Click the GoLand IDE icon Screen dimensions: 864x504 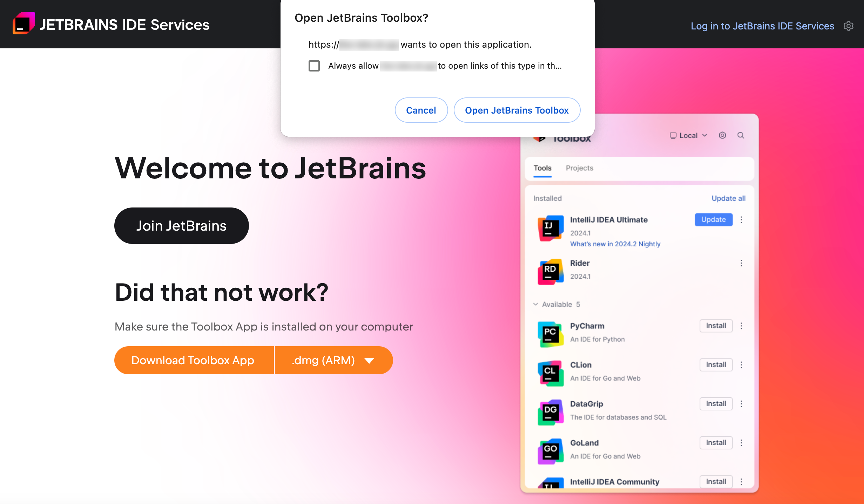pyautogui.click(x=549, y=448)
